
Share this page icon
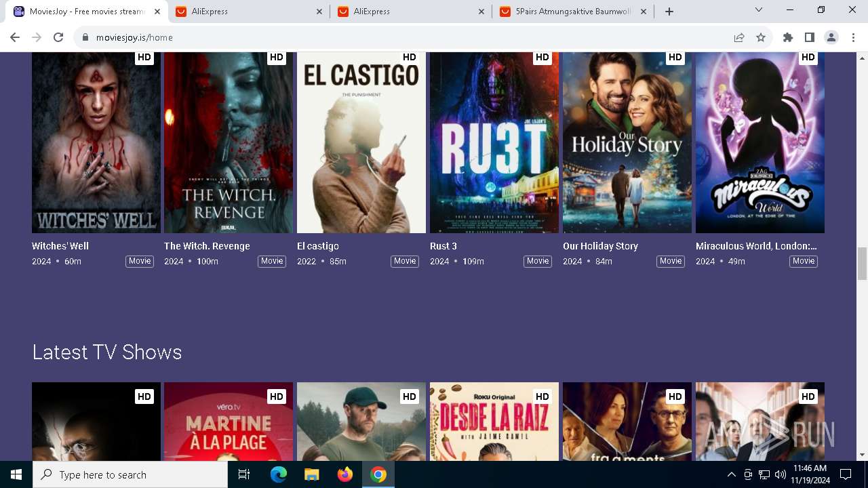739,37
